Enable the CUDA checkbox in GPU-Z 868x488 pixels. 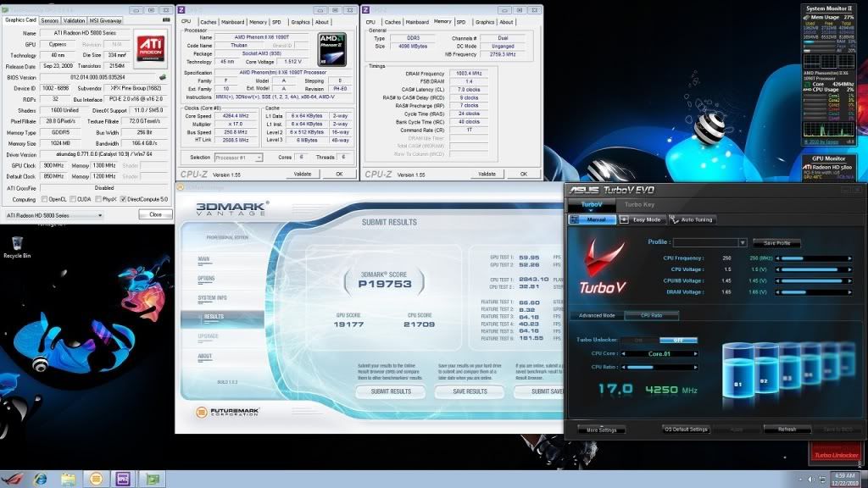73,199
